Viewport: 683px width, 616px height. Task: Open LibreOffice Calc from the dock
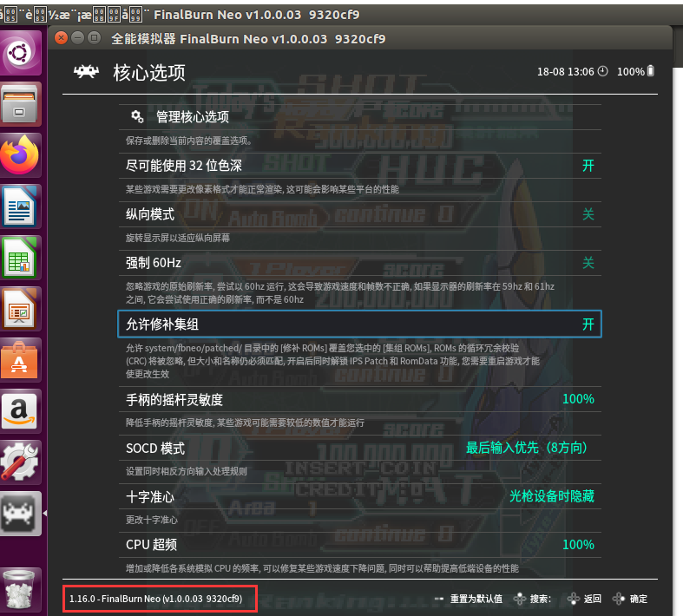19,258
